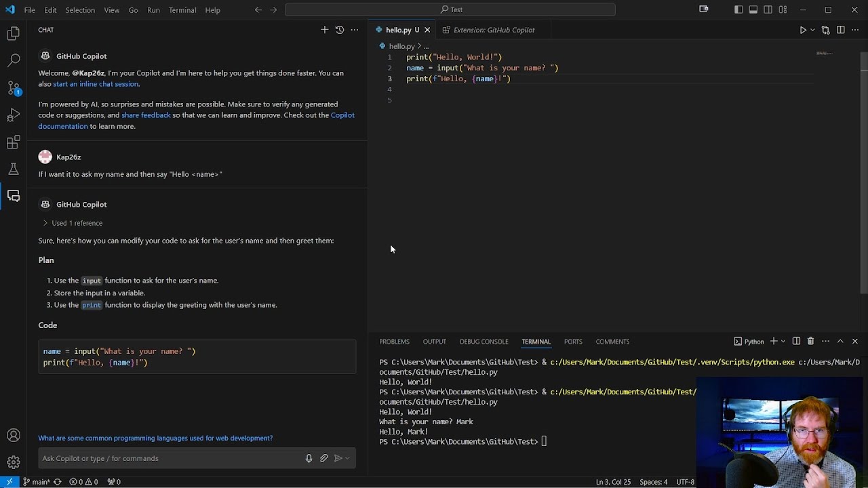Switch to the COMMENTS panel tab
The height and width of the screenshot is (488, 868).
[x=612, y=342]
